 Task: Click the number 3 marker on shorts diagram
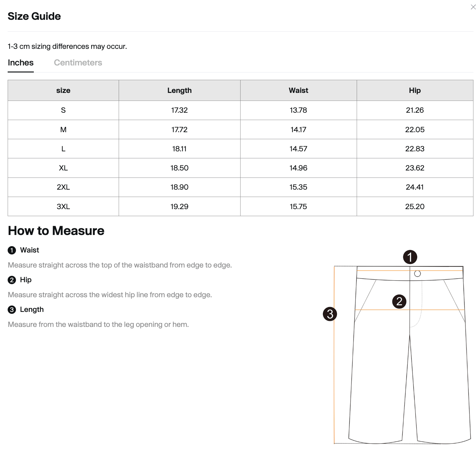click(330, 314)
